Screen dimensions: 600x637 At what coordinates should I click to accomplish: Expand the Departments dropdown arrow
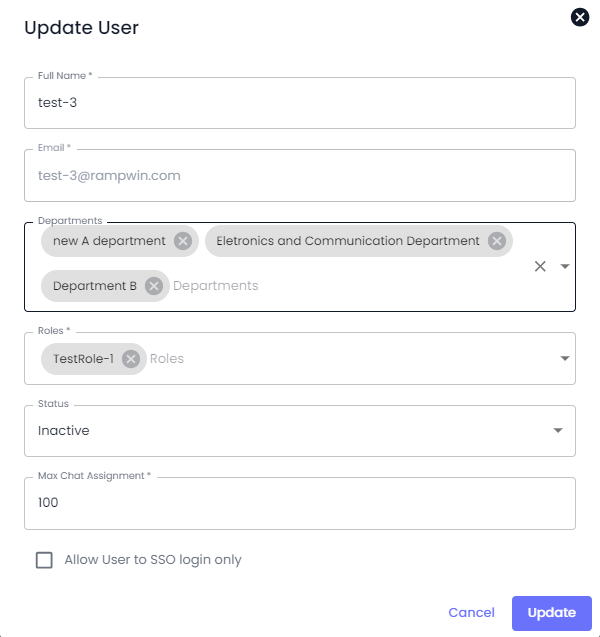pyautogui.click(x=565, y=266)
